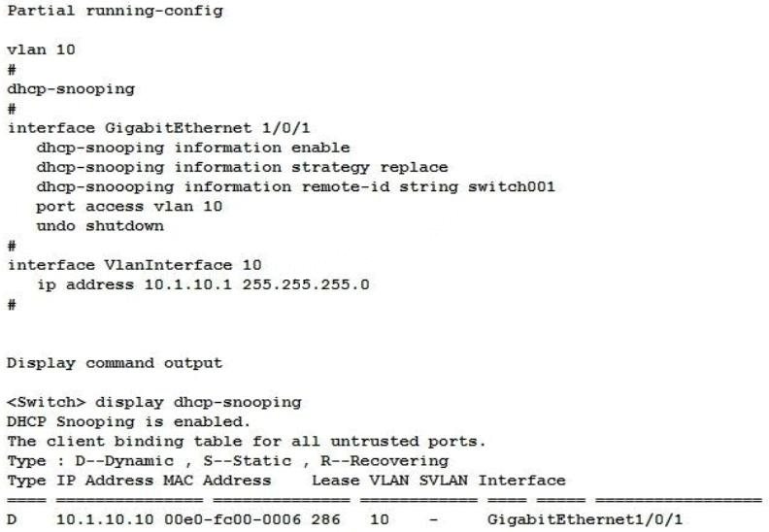The width and height of the screenshot is (769, 532).
Task: Click the 'undo shutdown' line
Action: (100, 226)
